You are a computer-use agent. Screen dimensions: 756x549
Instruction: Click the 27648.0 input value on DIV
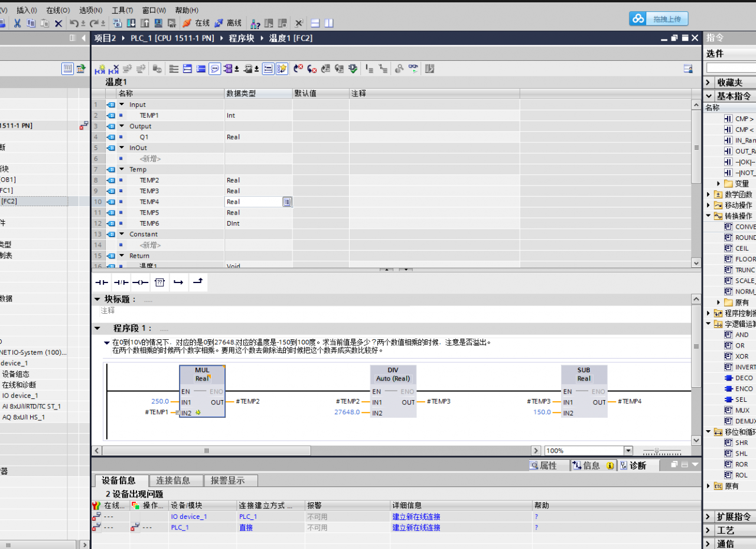point(347,412)
